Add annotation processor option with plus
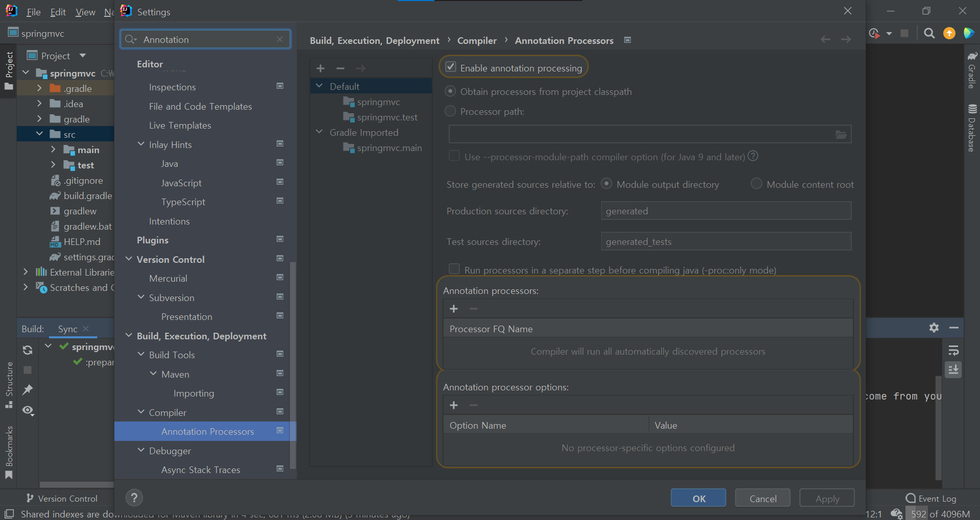This screenshot has height=520, width=980. click(454, 405)
